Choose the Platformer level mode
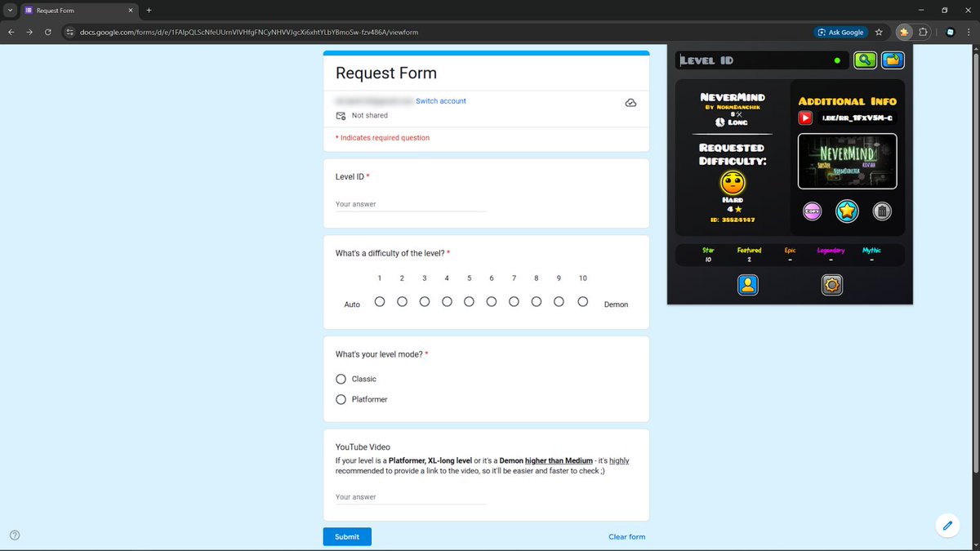 [341, 399]
